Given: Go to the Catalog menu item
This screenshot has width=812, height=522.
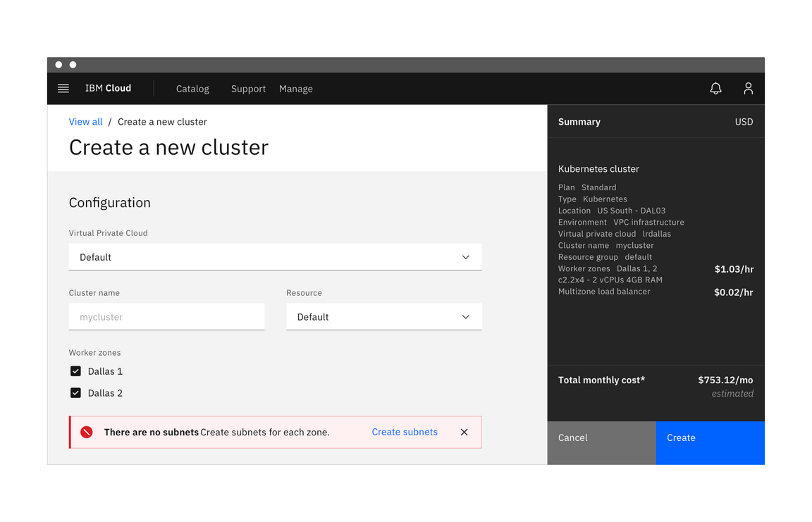Looking at the screenshot, I should point(192,89).
